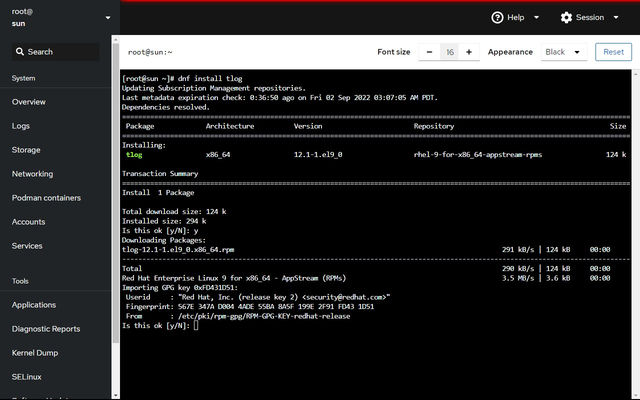
Task: Click the 'Last metadata expiration check' line
Action: coord(280,98)
